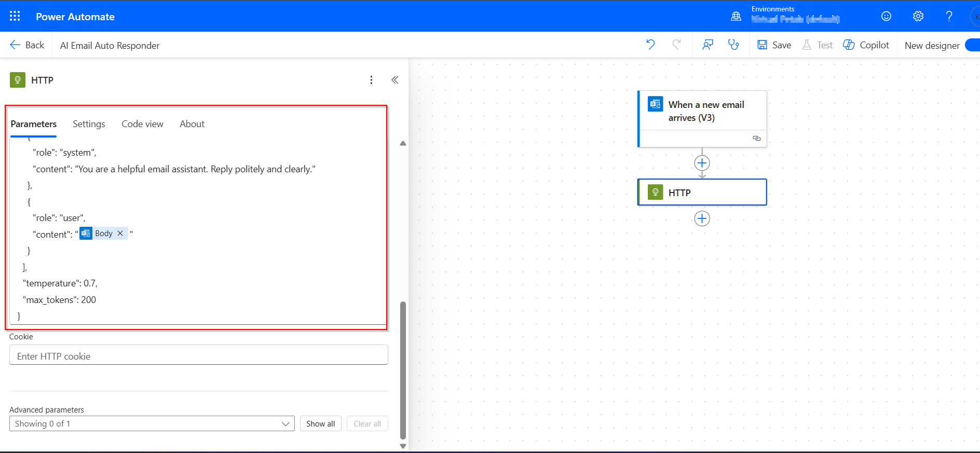Select the HTTP action card on canvas
The width and height of the screenshot is (980, 453).
(702, 193)
